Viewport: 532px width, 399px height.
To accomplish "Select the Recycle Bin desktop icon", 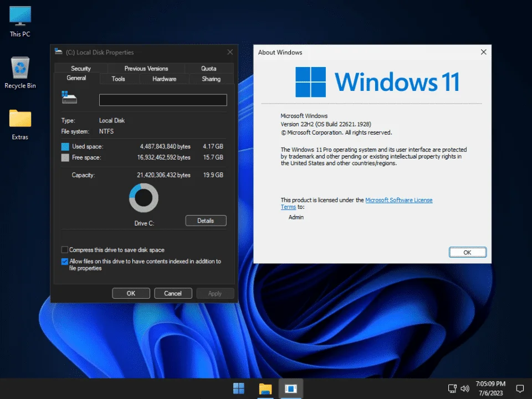I will 20,73.
